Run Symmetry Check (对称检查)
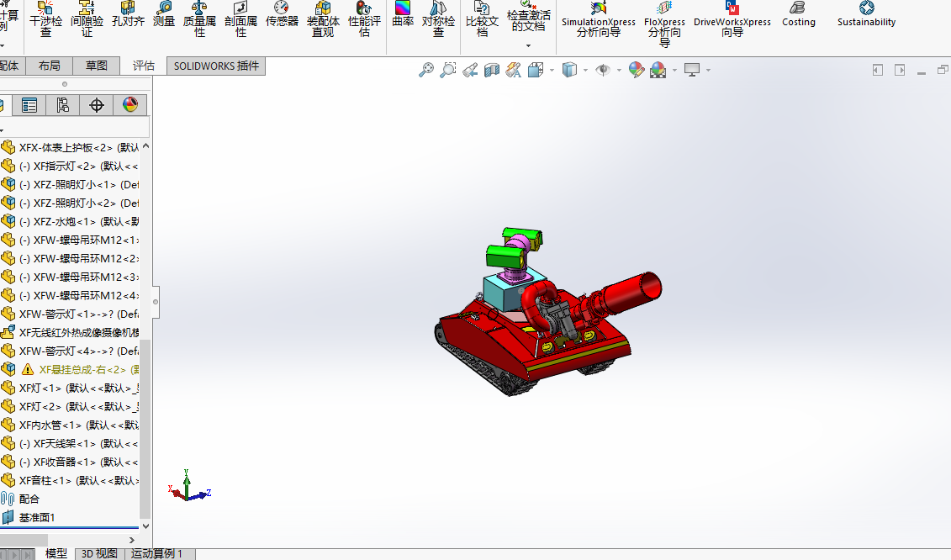Viewport: 951px width, 560px height. pyautogui.click(x=439, y=19)
